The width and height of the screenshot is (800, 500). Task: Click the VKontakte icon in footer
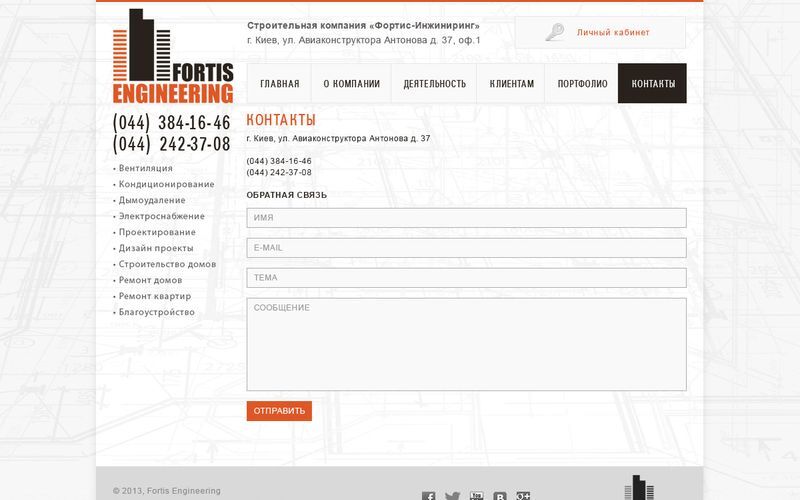[x=499, y=496]
